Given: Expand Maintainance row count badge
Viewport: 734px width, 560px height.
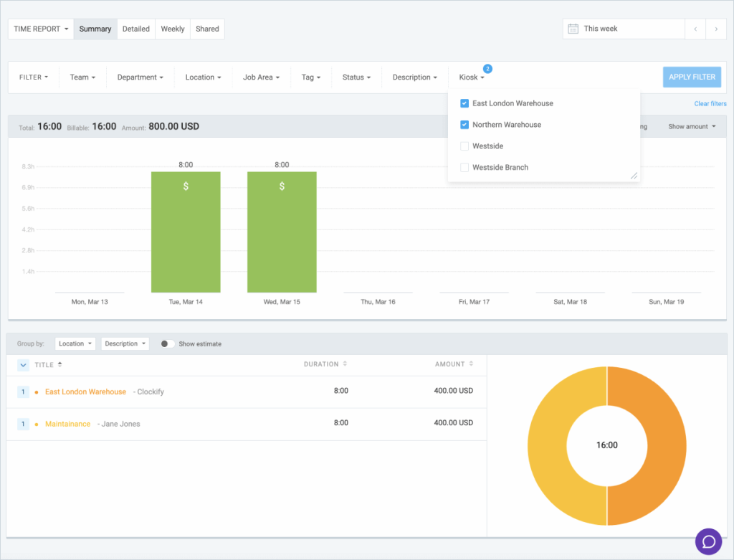Looking at the screenshot, I should [23, 424].
